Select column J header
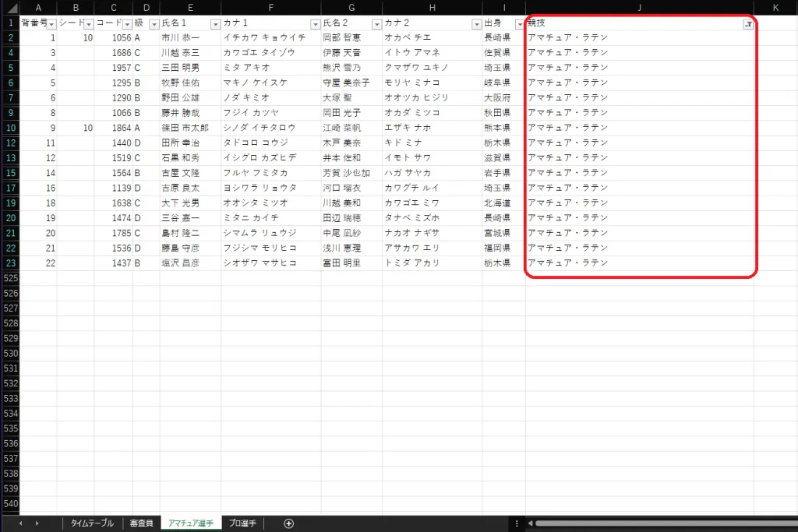This screenshot has width=798, height=532. 639,8
